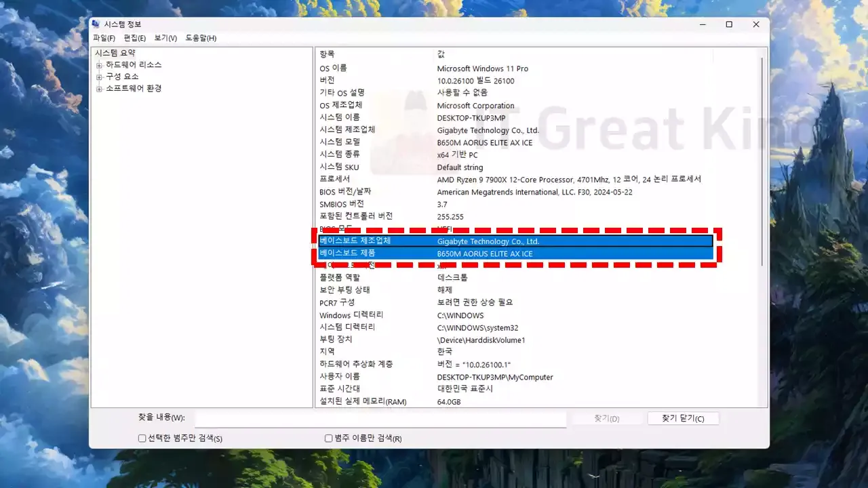Expand the 소프트웨어 환경 node
Viewport: 868px width, 488px height.
99,89
